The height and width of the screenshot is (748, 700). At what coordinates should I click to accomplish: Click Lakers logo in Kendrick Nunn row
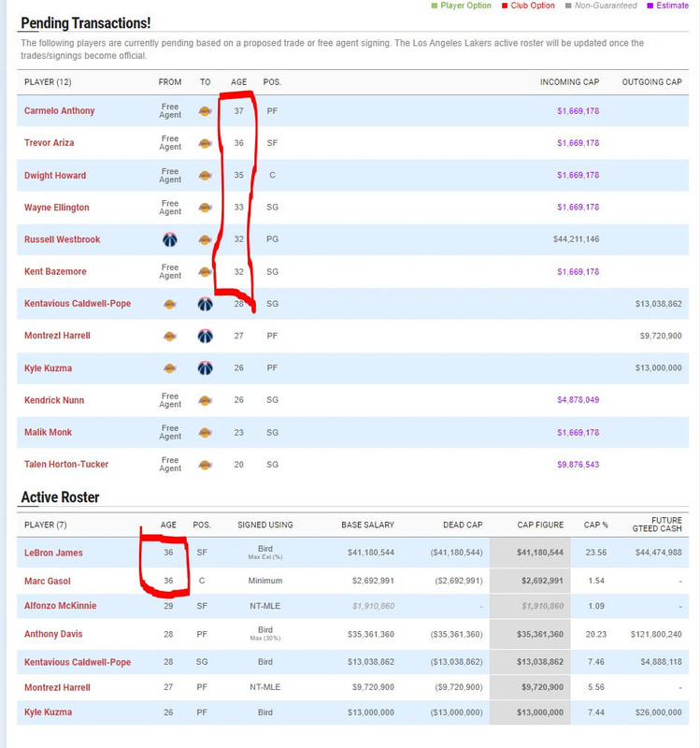pyautogui.click(x=205, y=401)
